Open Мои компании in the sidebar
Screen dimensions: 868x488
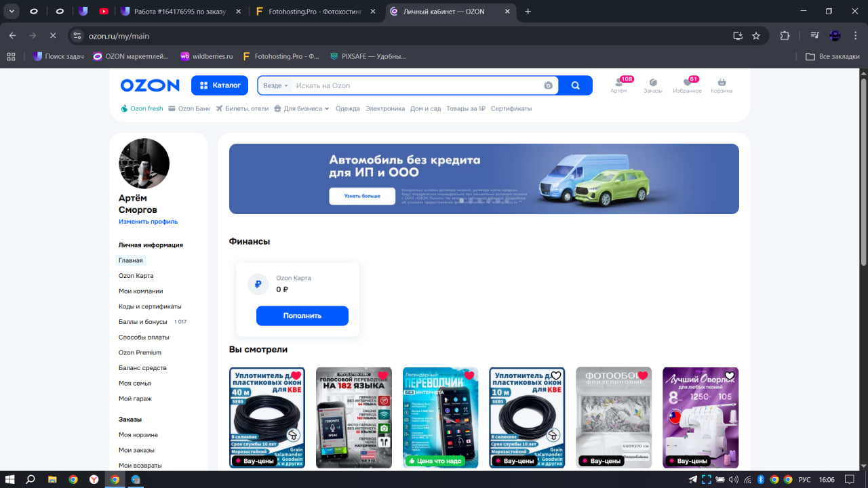(141, 291)
